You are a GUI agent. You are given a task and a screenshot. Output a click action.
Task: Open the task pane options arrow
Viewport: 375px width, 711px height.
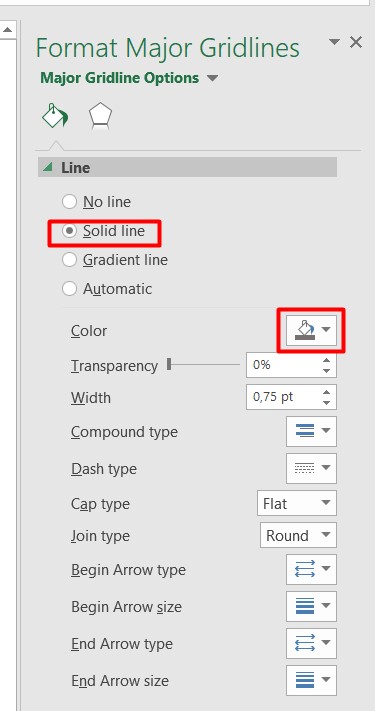pyautogui.click(x=334, y=42)
